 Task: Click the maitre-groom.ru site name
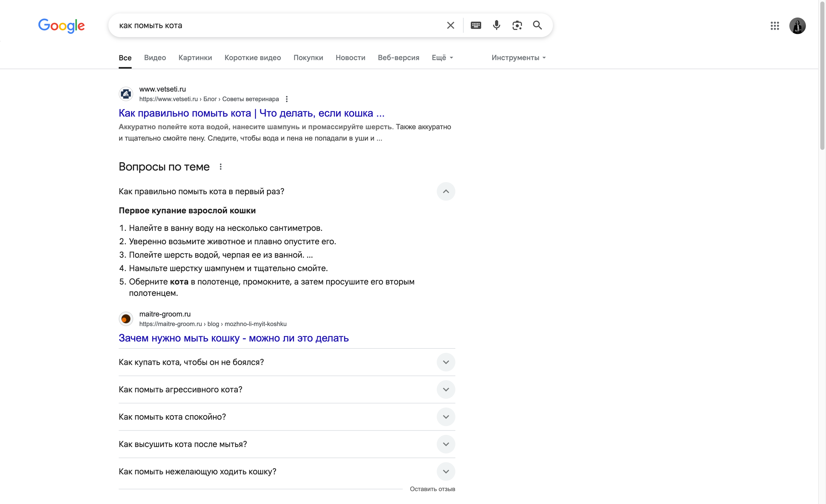(x=165, y=314)
